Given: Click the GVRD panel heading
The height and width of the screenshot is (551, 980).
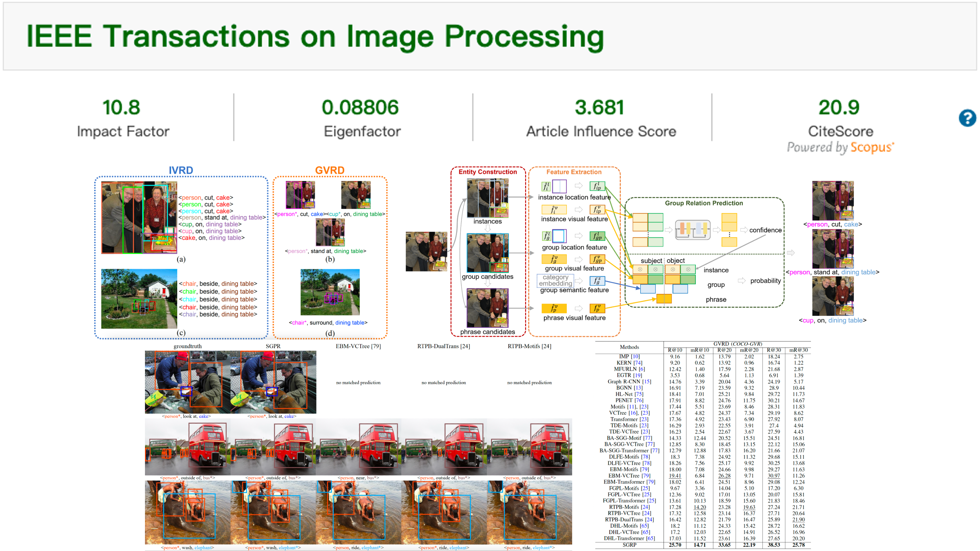Looking at the screenshot, I should point(330,170).
